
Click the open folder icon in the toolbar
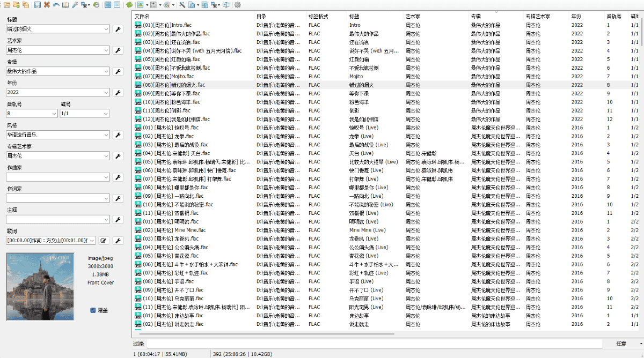7,5
